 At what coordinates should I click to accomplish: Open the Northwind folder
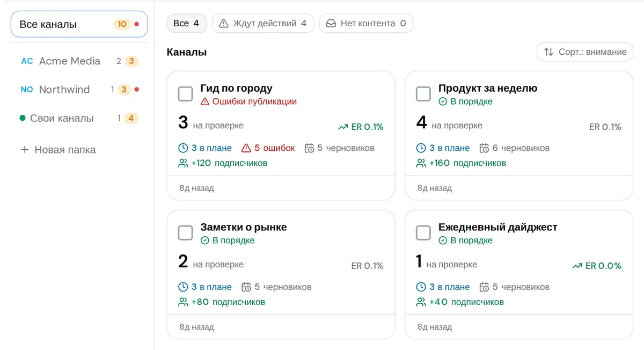pyautogui.click(x=79, y=90)
